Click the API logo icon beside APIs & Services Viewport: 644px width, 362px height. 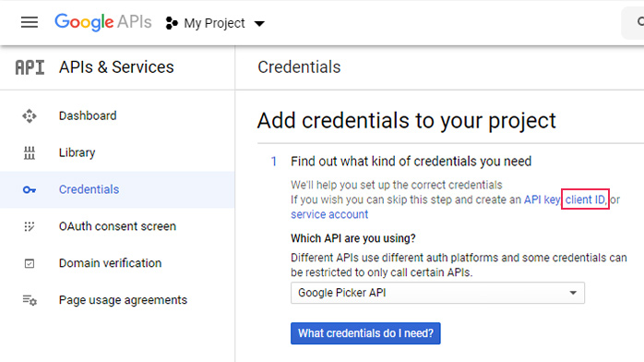[x=30, y=67]
